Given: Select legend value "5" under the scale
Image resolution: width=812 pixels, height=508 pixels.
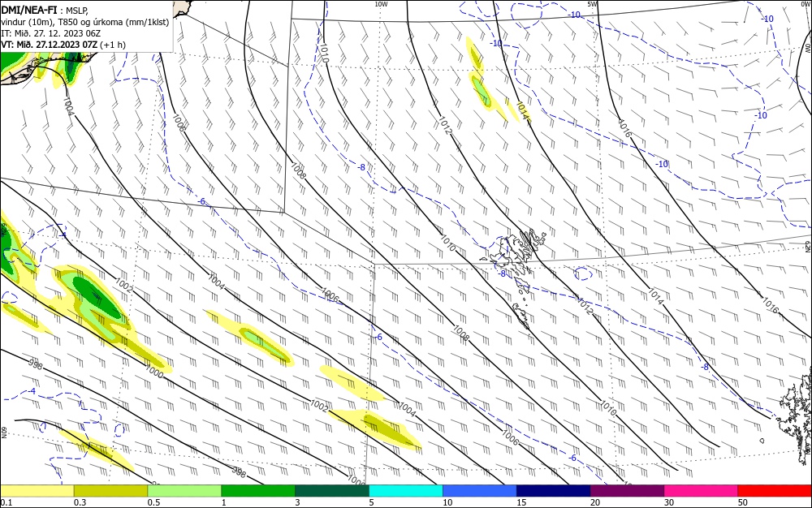Looking at the screenshot, I should tap(371, 502).
